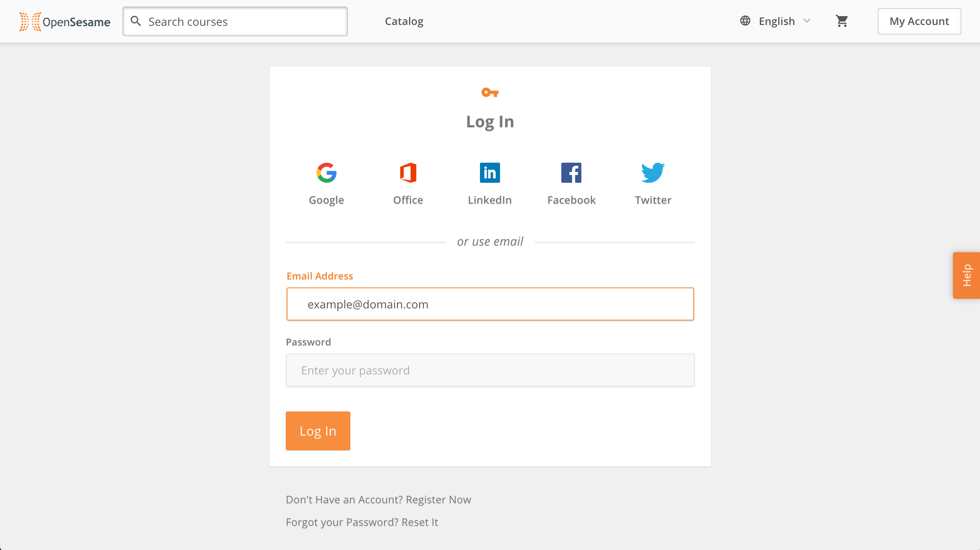Open the My Account button
This screenshot has height=550, width=980.
(919, 21)
